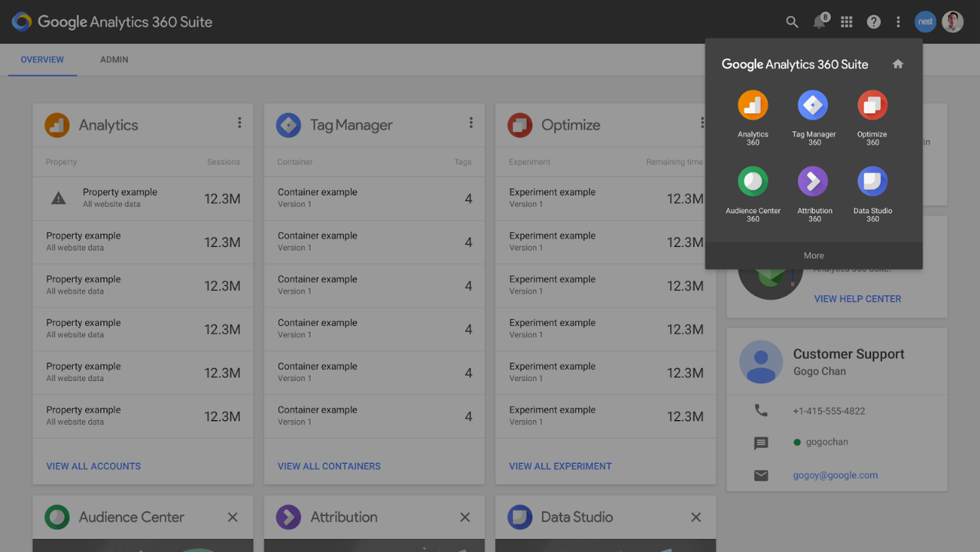This screenshot has height=552, width=980.
Task: Click the nest organization avatar
Action: [926, 21]
